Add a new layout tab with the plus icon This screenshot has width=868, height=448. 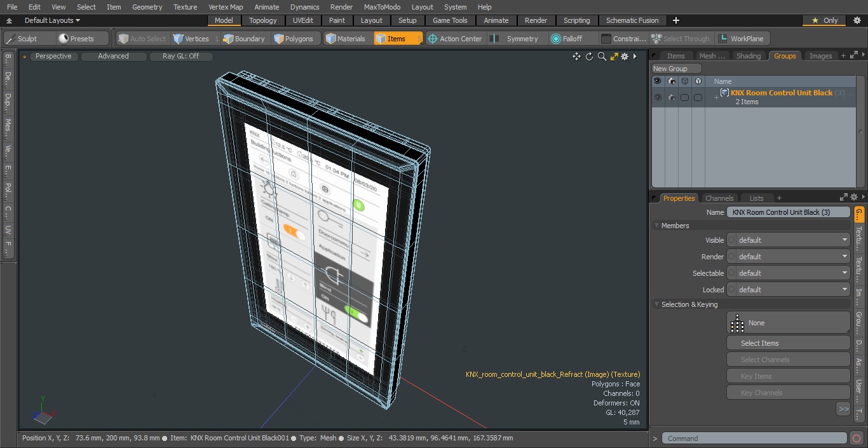click(675, 20)
